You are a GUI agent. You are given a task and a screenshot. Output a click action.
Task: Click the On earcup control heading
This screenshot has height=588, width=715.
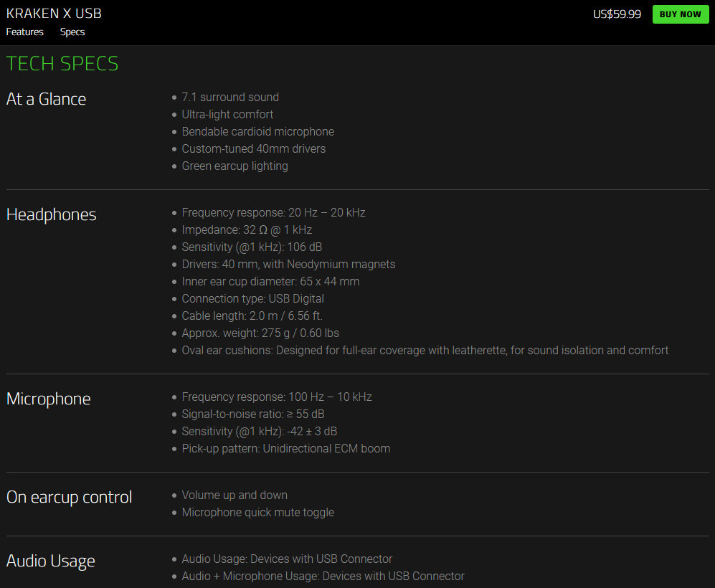click(x=69, y=497)
